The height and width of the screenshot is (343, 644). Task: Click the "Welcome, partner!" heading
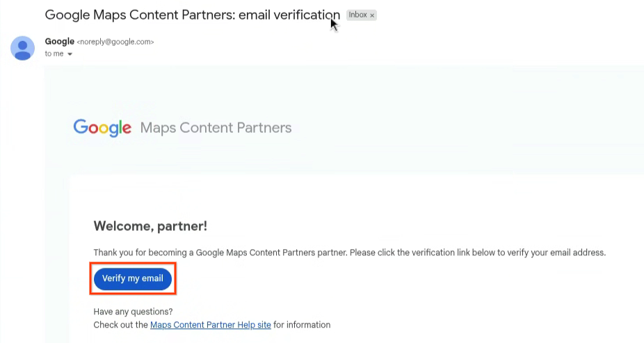(150, 226)
